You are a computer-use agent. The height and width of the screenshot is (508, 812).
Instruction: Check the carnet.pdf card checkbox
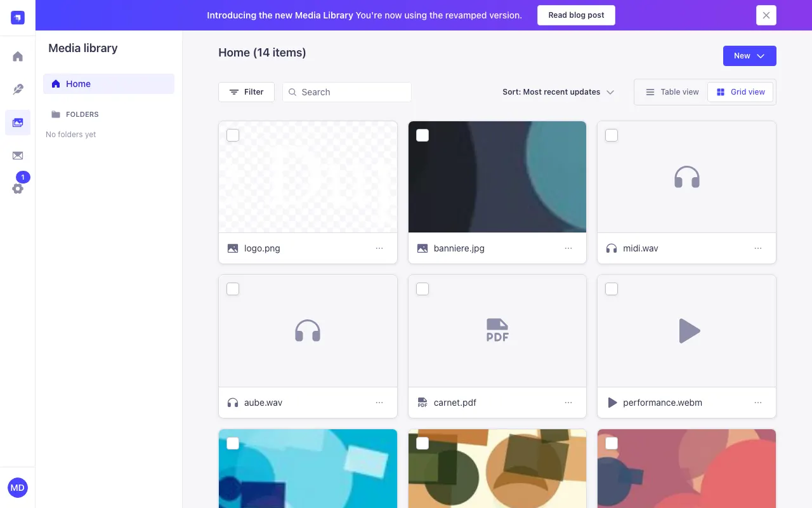(x=422, y=289)
